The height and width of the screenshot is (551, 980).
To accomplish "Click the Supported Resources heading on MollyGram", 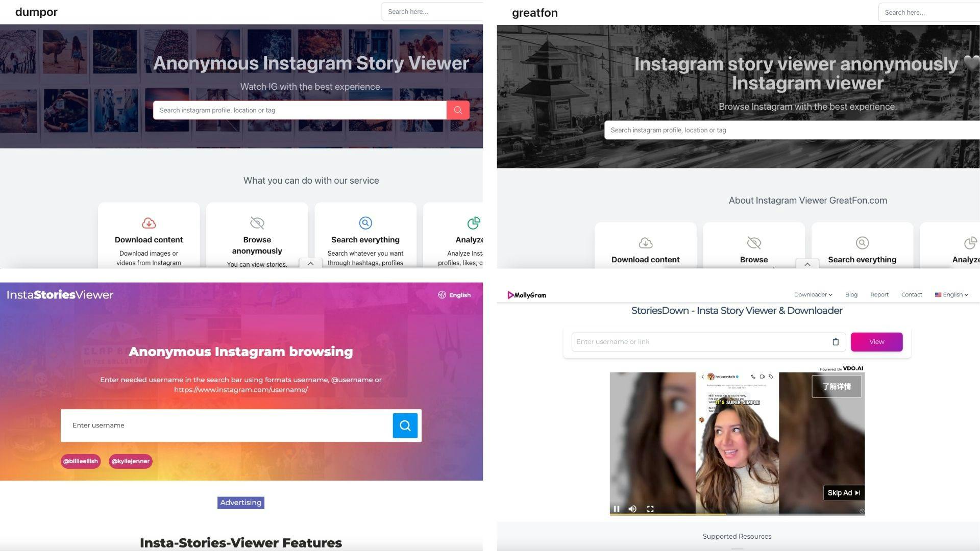I will pyautogui.click(x=737, y=536).
